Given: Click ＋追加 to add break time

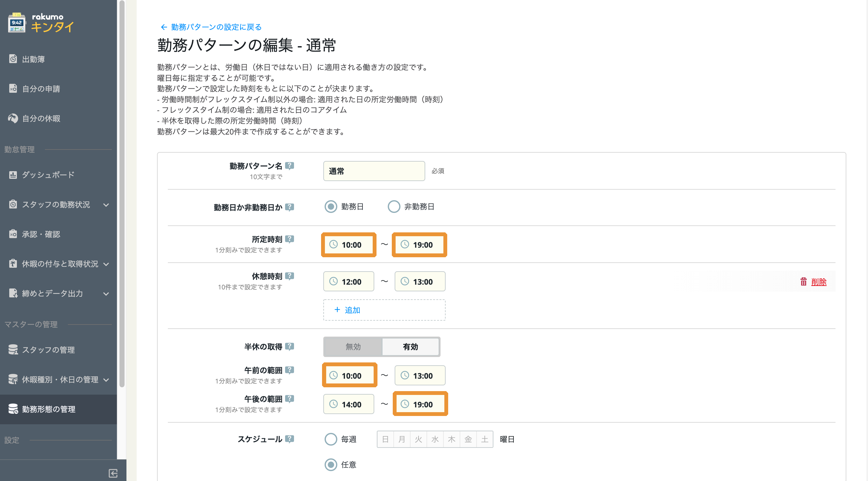Looking at the screenshot, I should [384, 310].
